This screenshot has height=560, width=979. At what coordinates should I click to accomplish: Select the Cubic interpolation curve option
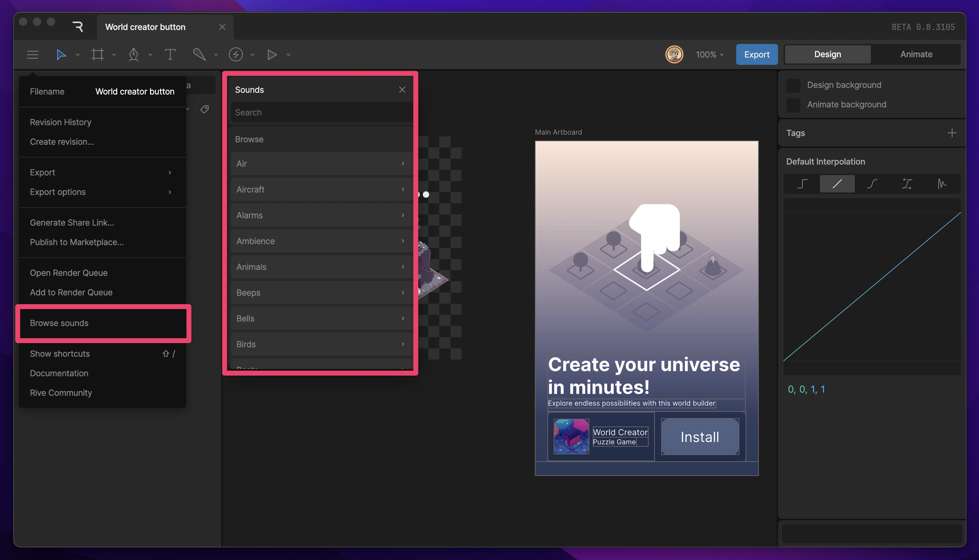(872, 183)
